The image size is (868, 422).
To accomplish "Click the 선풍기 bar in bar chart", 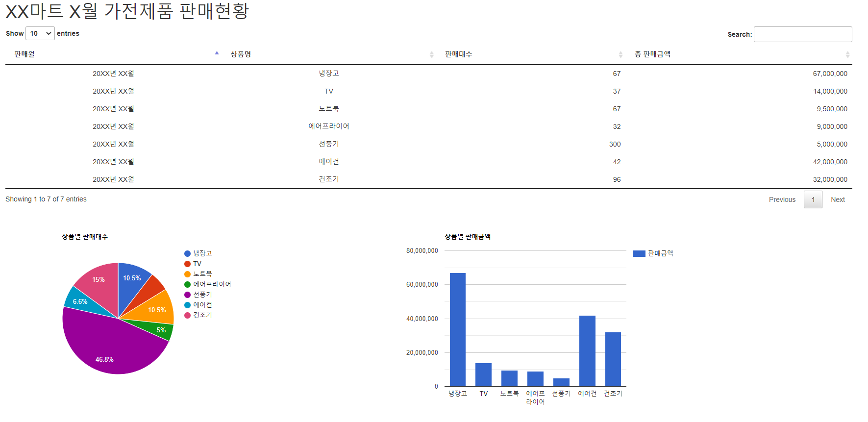I will (x=561, y=382).
